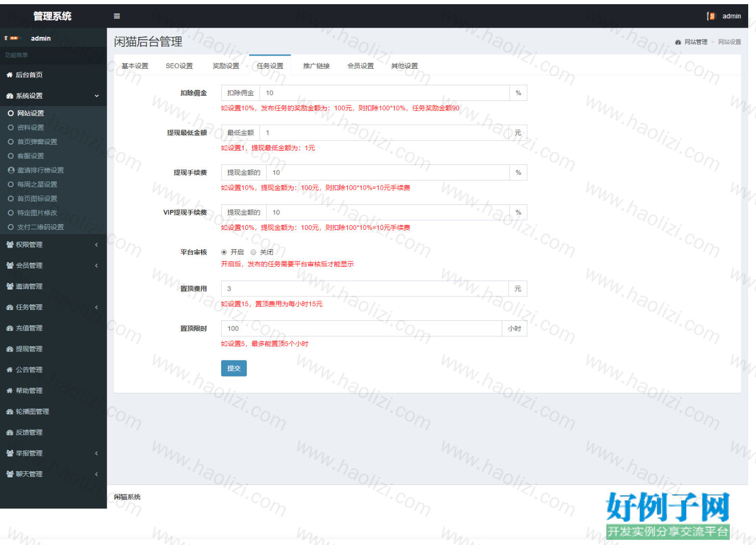756x545 pixels.
Task: Click the 置顶限时 hours input field
Action: [361, 328]
